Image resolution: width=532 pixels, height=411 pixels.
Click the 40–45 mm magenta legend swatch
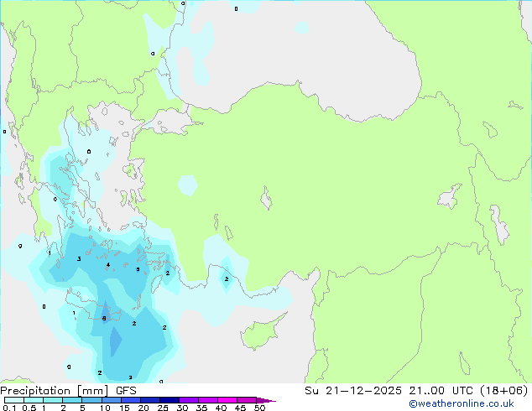point(227,400)
